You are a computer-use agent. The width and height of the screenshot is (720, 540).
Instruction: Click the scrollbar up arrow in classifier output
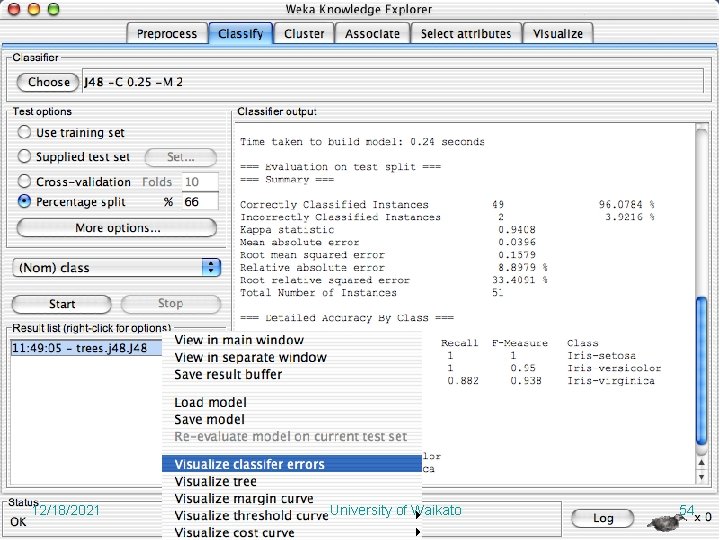pyautogui.click(x=701, y=463)
